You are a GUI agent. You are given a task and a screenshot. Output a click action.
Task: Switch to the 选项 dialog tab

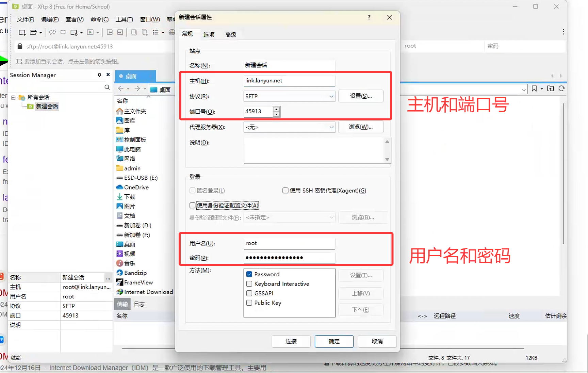pos(209,34)
